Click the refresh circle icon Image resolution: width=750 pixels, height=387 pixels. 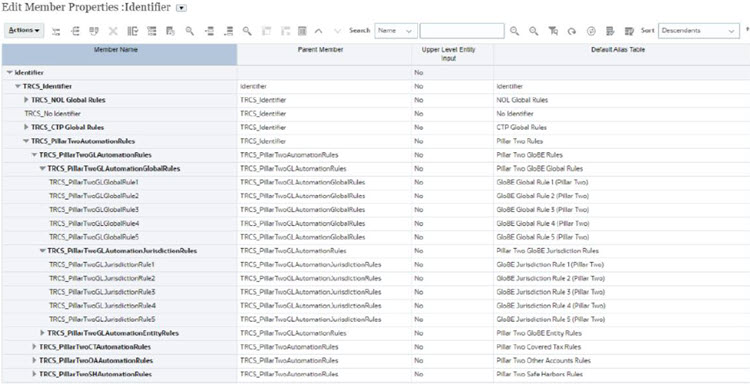591,31
